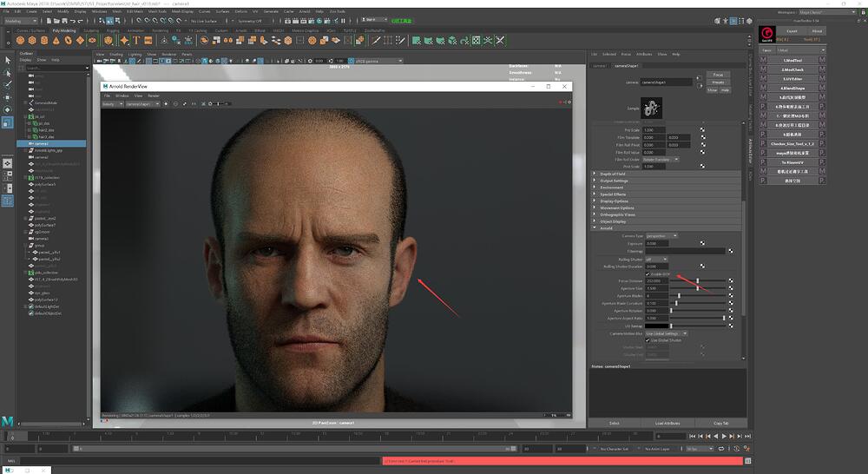This screenshot has width=868, height=474.
Task: Click the pause icon in status line
Action: click(x=343, y=21)
